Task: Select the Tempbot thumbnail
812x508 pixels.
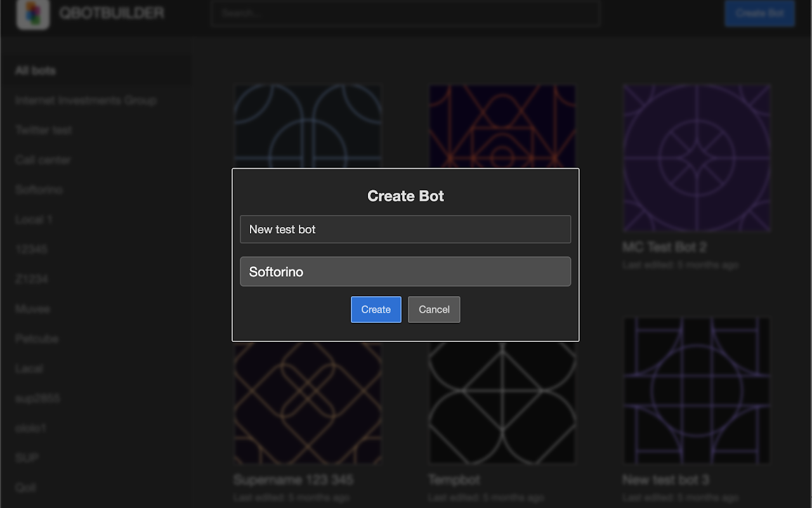Action: (x=502, y=403)
